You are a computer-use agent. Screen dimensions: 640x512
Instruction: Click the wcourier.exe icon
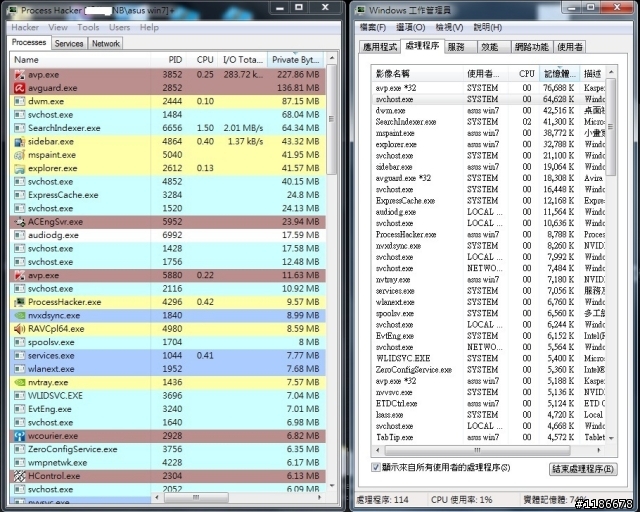click(19, 436)
